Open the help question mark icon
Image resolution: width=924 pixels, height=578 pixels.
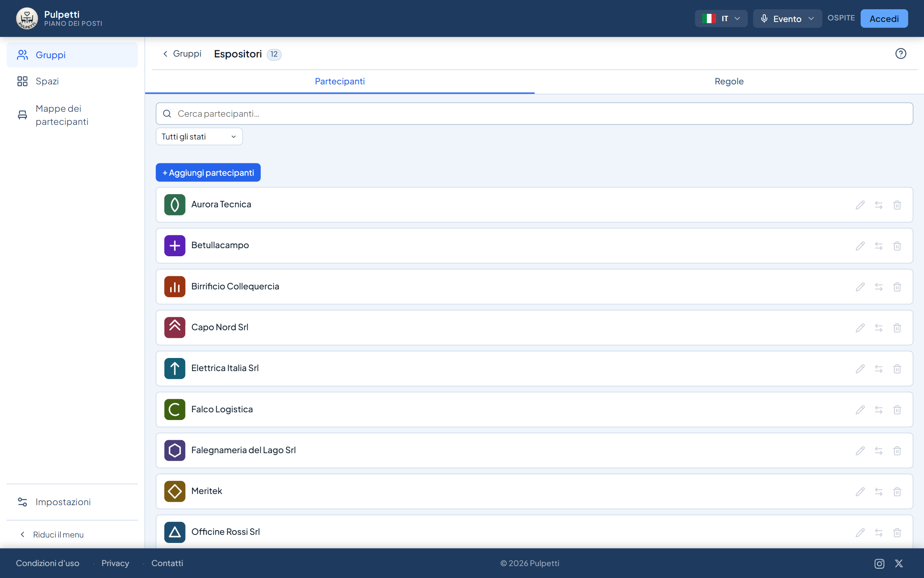[901, 54]
